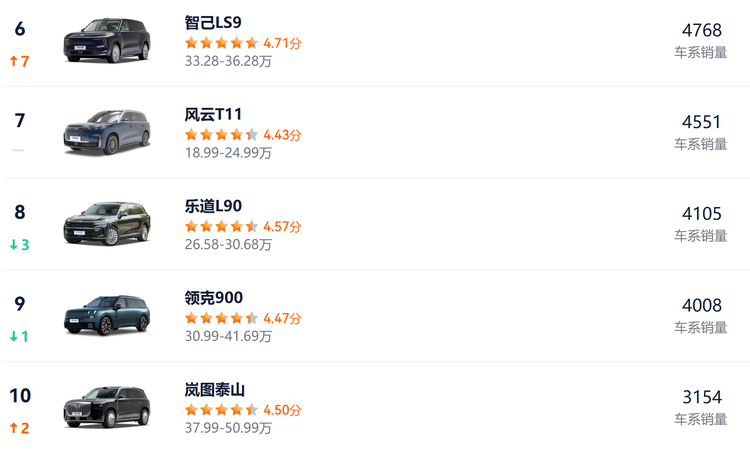Click the 4.57分 star rating
The height and width of the screenshot is (451, 750).
pyautogui.click(x=243, y=227)
